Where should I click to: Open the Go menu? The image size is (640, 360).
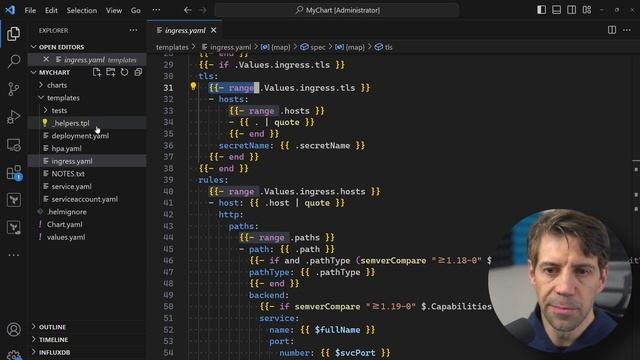pos(136,10)
